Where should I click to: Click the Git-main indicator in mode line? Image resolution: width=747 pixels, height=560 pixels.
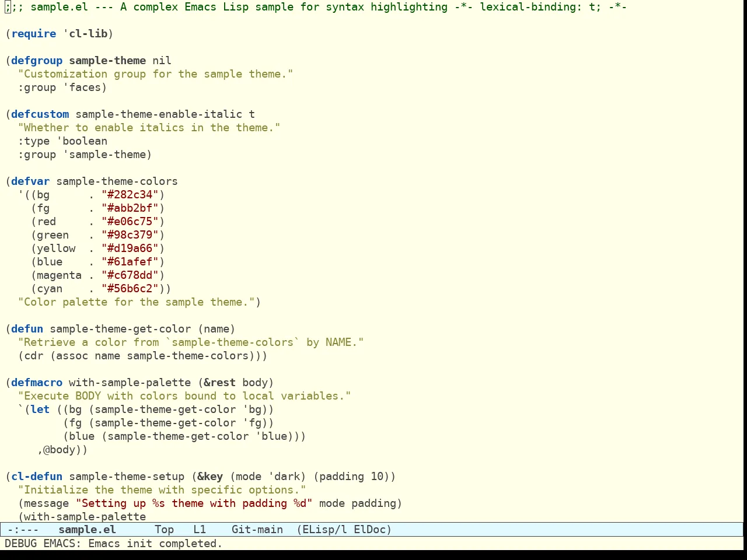(x=257, y=530)
